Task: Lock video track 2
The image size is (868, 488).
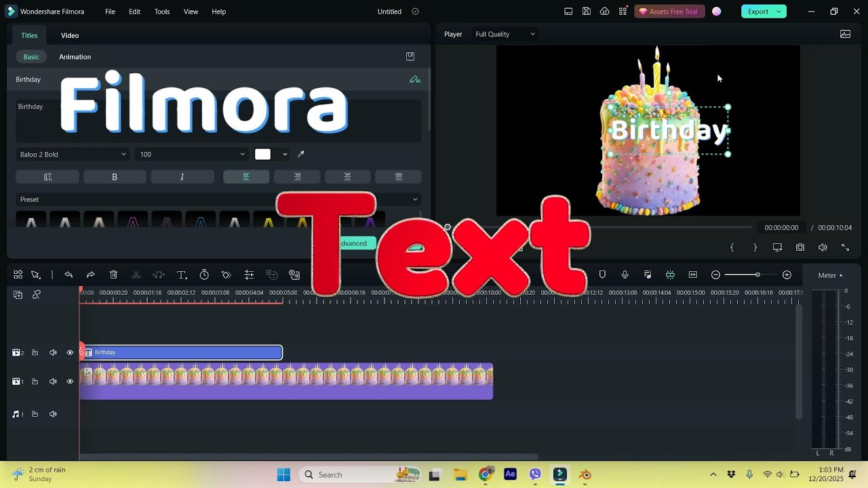Action: pyautogui.click(x=35, y=352)
